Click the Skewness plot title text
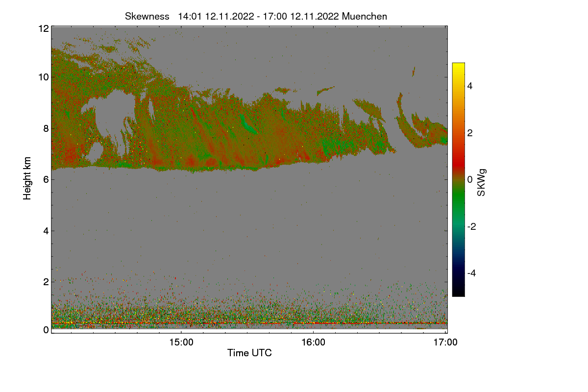 coord(256,16)
